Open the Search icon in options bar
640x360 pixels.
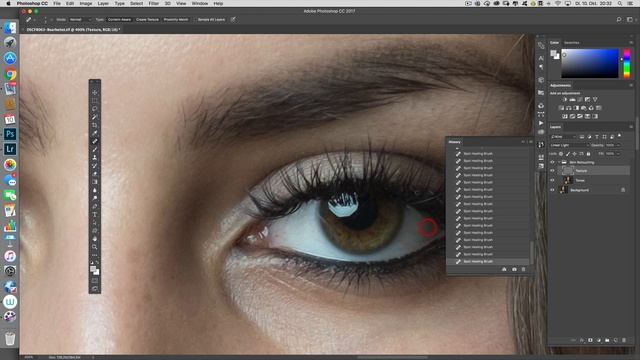619,19
